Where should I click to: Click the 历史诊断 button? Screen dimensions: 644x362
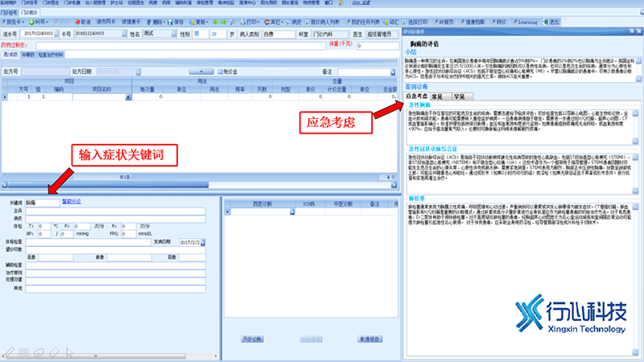[252, 339]
